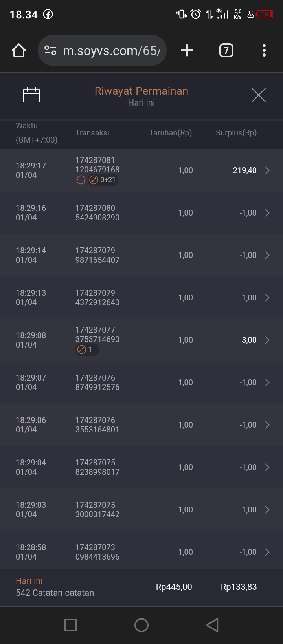Open the tab switcher showing 7 tabs
The image size is (283, 644).
(x=226, y=50)
